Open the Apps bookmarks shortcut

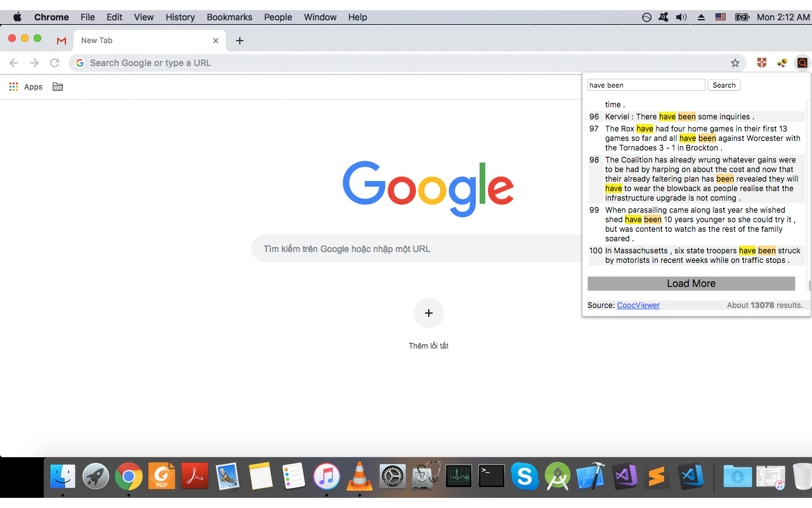tap(26, 87)
